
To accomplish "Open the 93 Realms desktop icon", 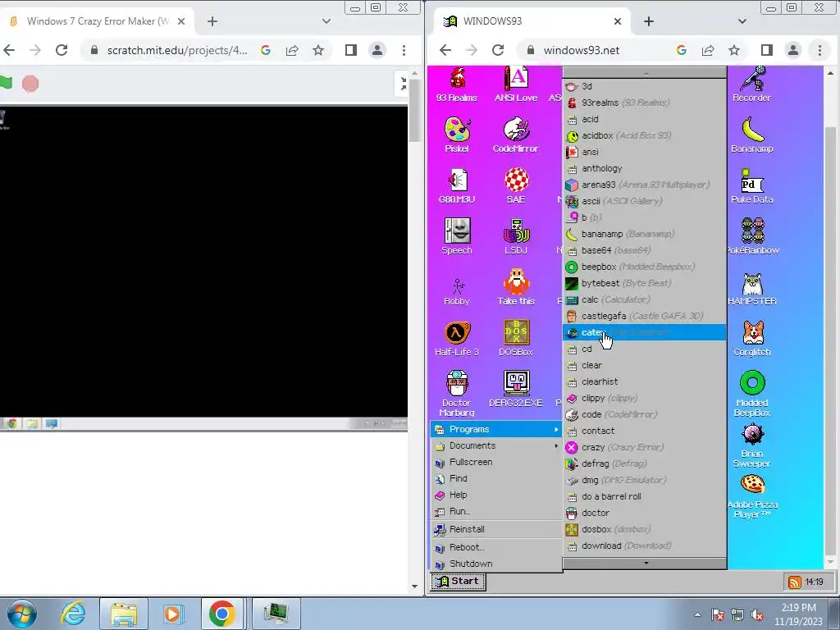I will pos(456,84).
